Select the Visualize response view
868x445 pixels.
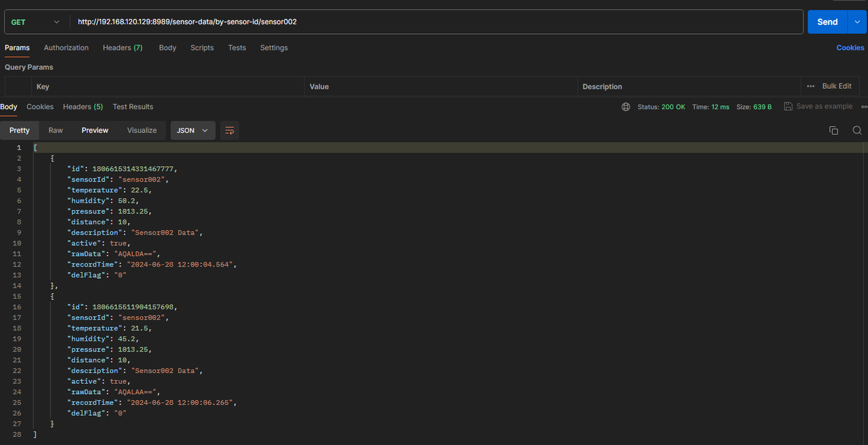tap(142, 130)
